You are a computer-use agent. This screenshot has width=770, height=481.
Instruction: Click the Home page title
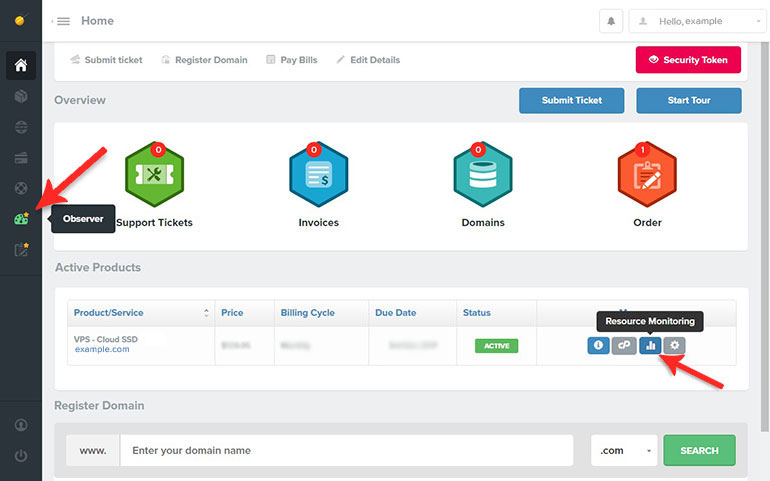pos(97,21)
